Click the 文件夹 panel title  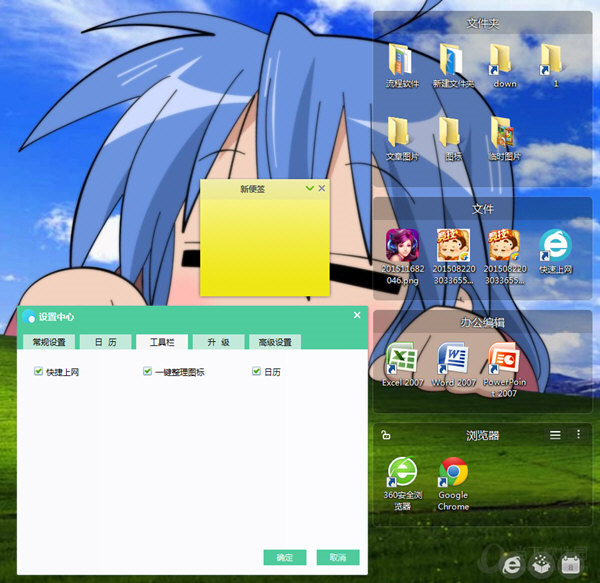483,23
